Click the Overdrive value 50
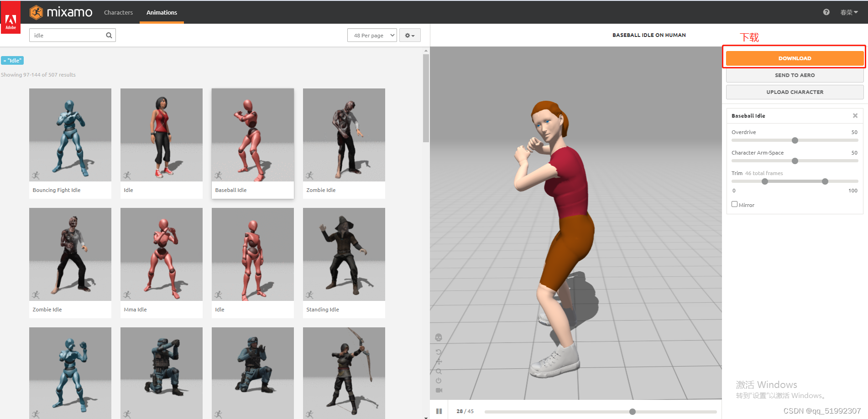Screen dimensions: 868x419 tap(854, 132)
